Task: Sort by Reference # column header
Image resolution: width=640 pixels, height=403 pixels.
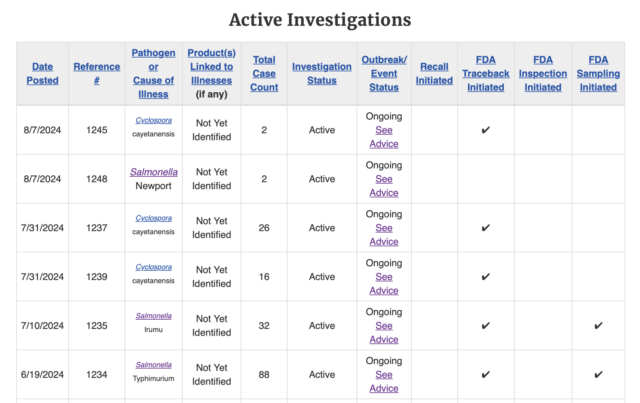Action: (x=97, y=73)
